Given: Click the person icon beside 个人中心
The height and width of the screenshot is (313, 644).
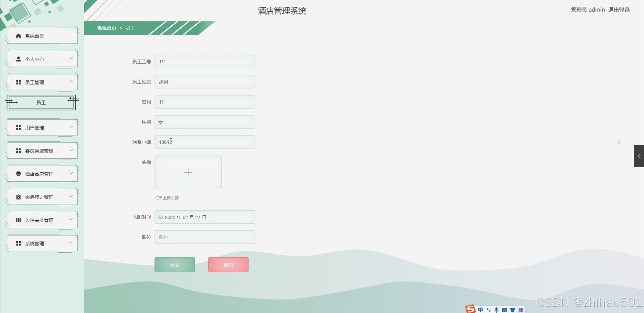Looking at the screenshot, I should pyautogui.click(x=18, y=59).
